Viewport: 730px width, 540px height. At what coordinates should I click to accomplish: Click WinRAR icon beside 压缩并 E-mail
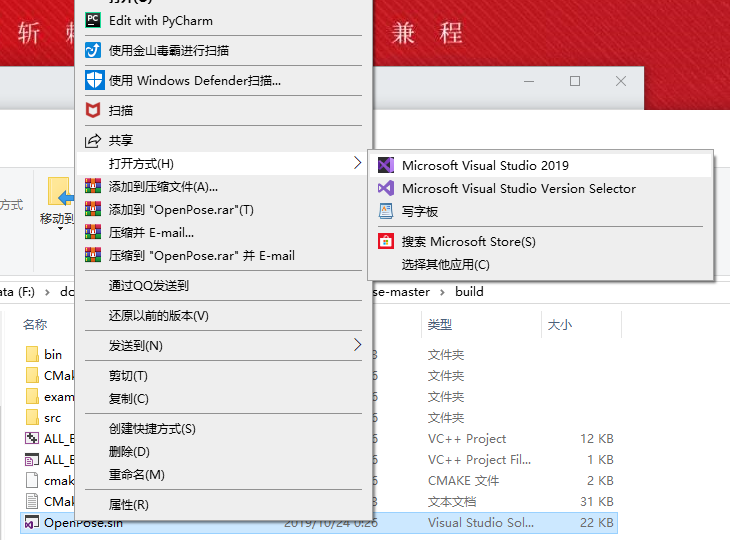[93, 232]
